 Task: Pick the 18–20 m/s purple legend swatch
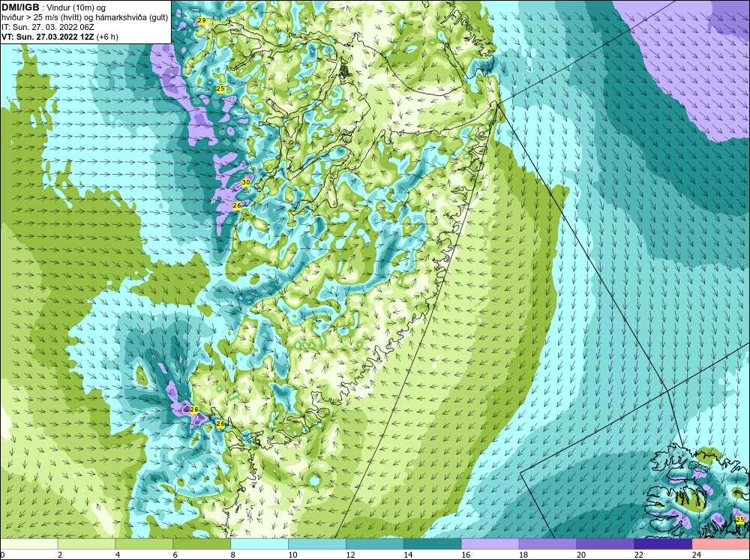coord(547,544)
